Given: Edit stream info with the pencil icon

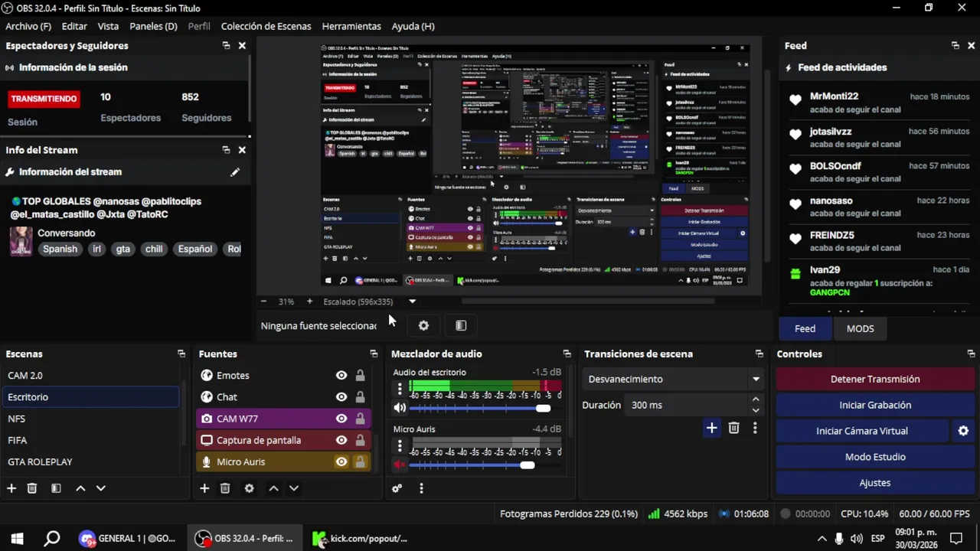Looking at the screenshot, I should pos(235,172).
